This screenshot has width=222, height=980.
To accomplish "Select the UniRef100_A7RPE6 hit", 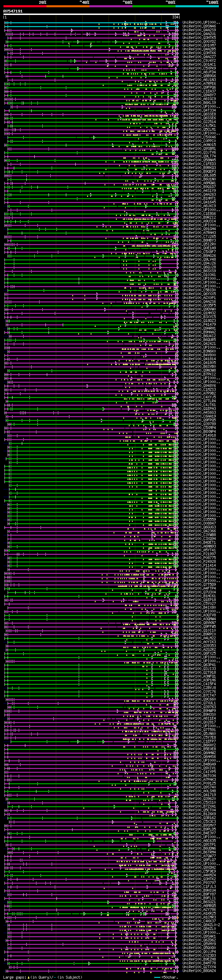I will [199, 84].
